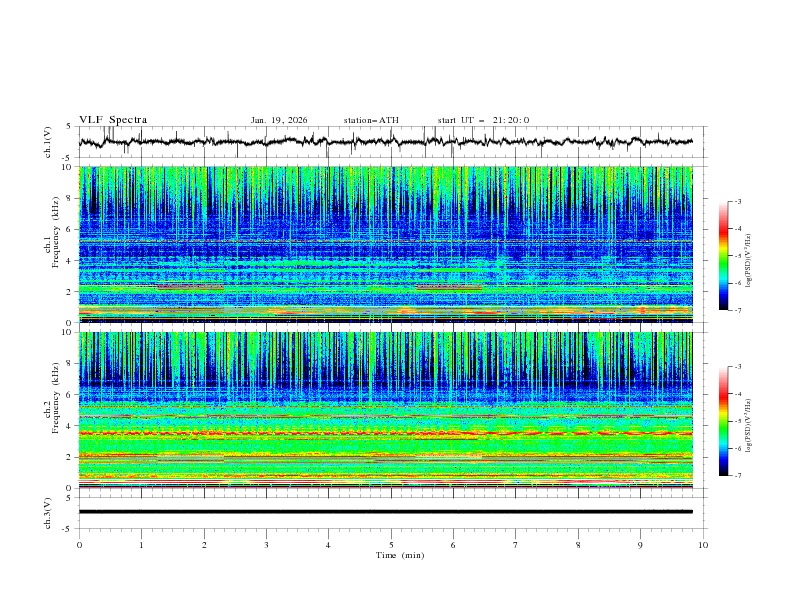Click the ch.3 flat black waveform trace
Viewport: 792px width, 612px height.
point(386,512)
